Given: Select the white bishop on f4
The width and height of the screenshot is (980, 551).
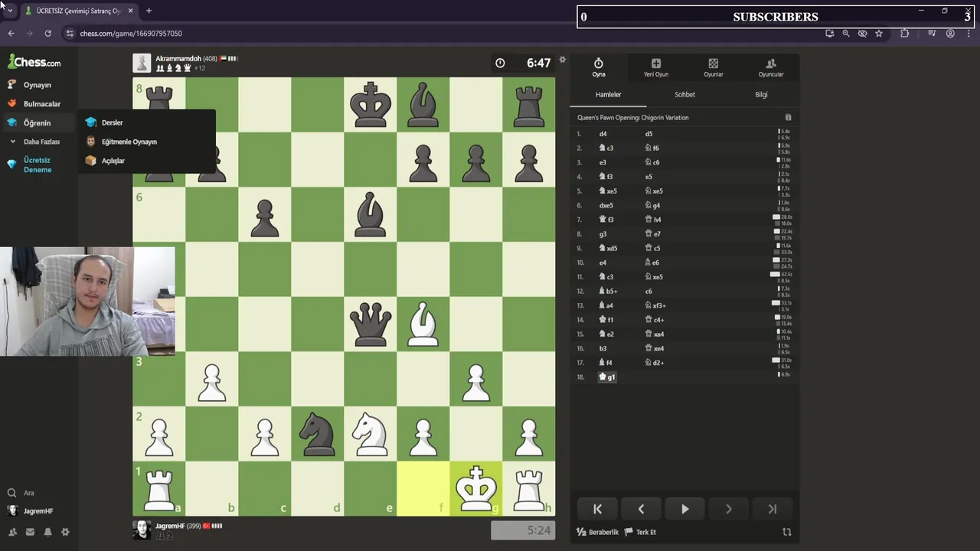Looking at the screenshot, I should pyautogui.click(x=423, y=324).
